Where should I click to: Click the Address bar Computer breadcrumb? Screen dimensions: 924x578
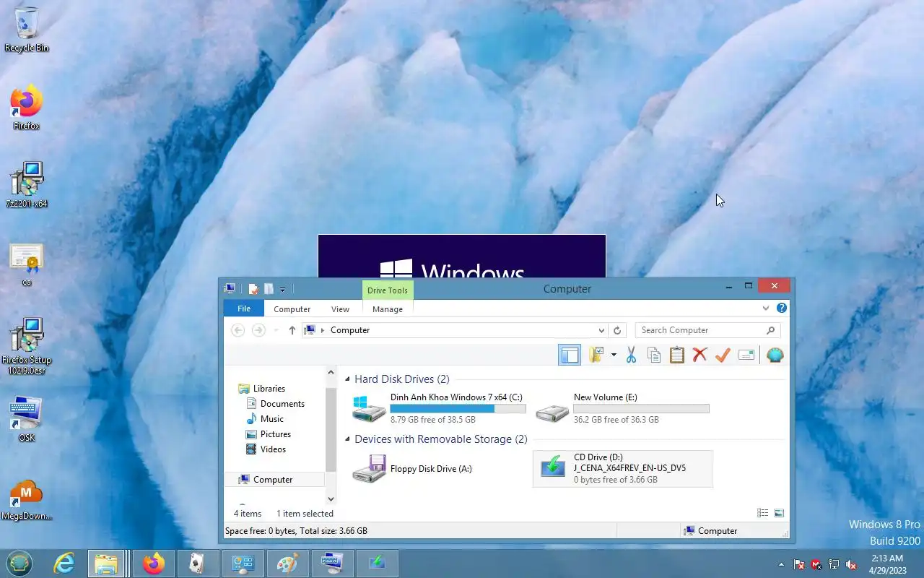[350, 330]
